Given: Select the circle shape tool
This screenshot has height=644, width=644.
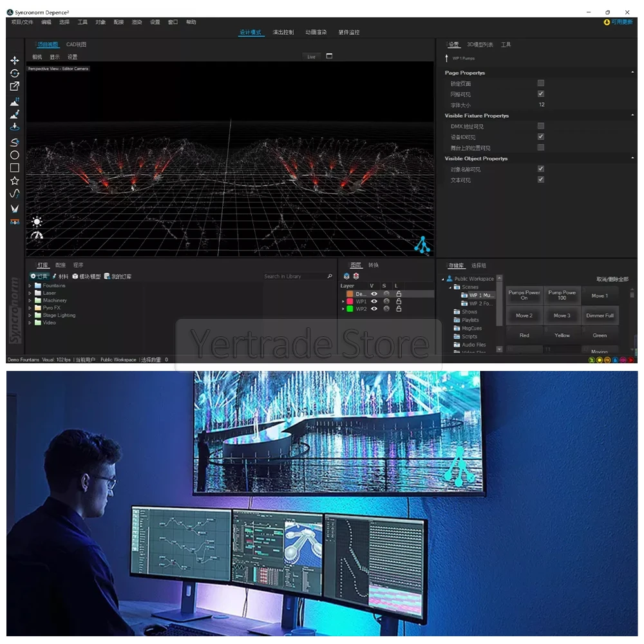Looking at the screenshot, I should (15, 155).
